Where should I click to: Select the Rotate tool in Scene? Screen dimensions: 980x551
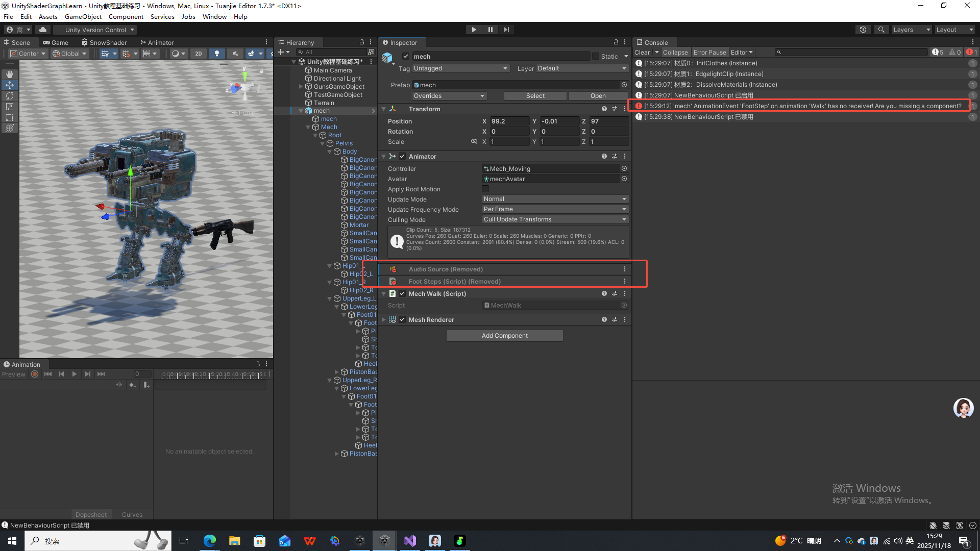[x=10, y=96]
